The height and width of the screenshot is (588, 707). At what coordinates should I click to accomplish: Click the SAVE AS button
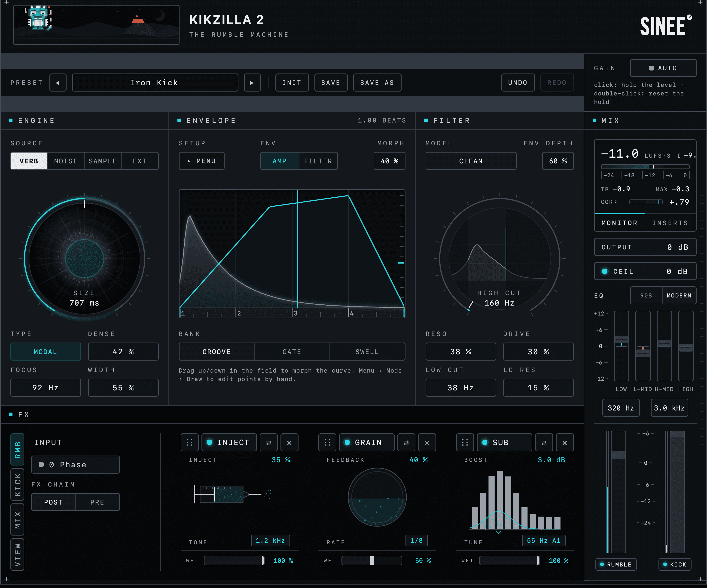pos(377,83)
